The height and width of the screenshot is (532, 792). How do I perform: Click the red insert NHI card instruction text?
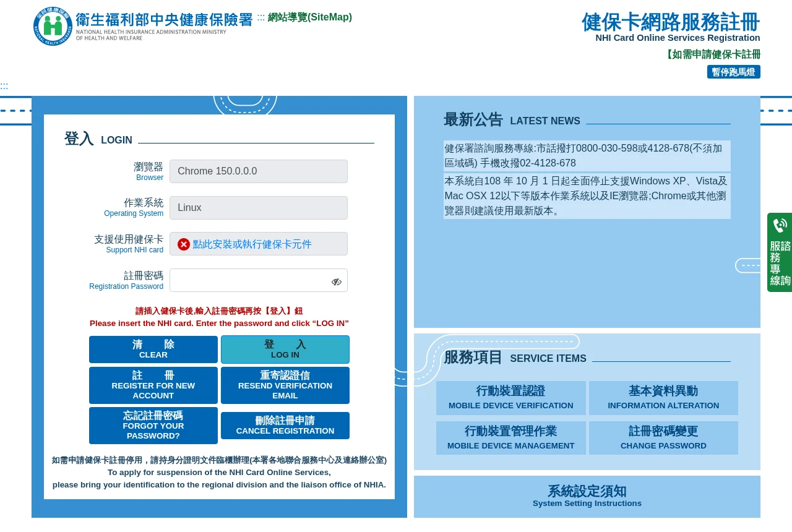point(219,317)
